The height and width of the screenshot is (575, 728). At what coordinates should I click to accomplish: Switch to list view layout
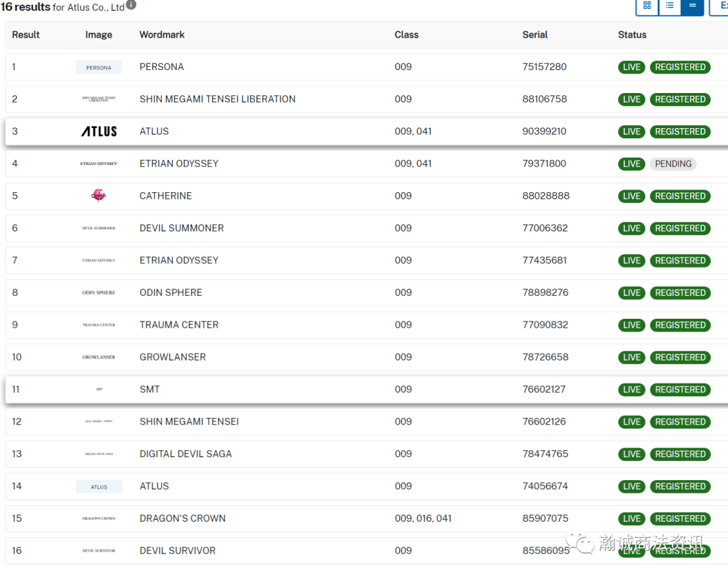669,6
